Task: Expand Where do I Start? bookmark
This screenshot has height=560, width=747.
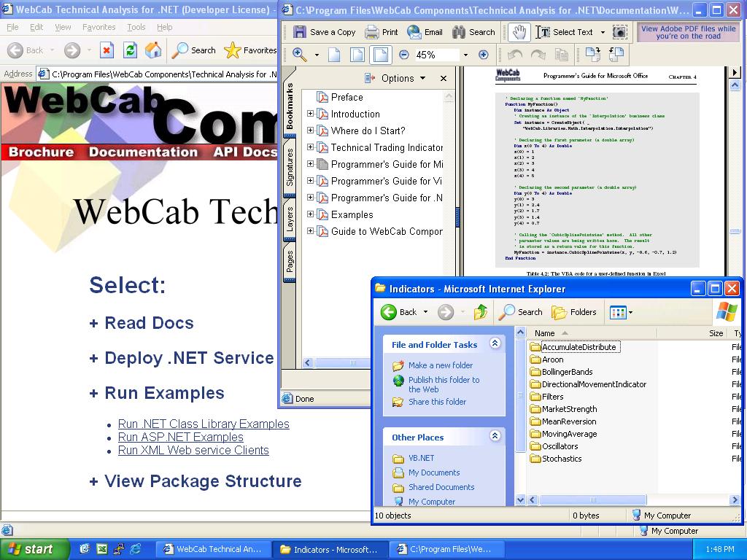Action: click(310, 131)
